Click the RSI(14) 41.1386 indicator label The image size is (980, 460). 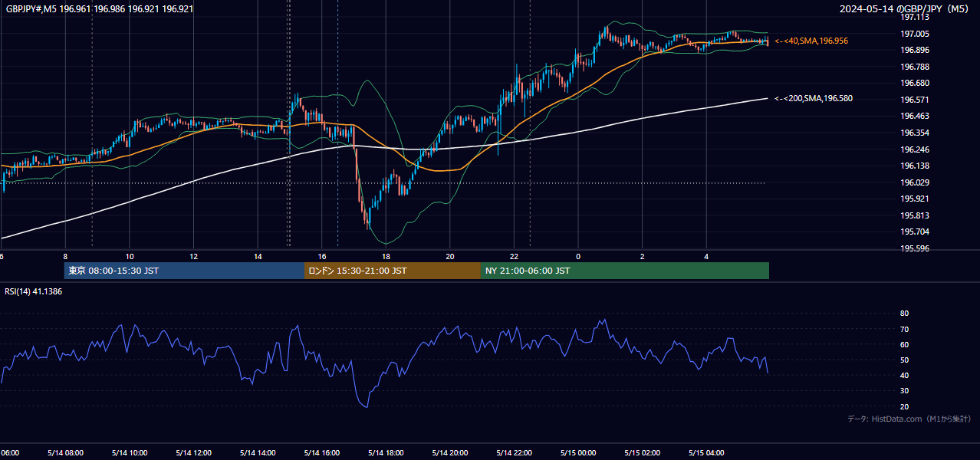coord(33,292)
